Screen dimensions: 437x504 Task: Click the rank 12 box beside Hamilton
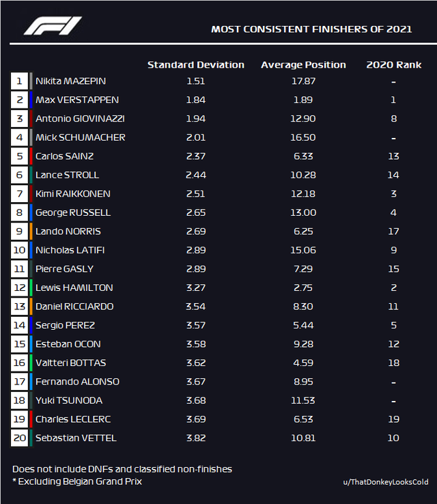(x=19, y=288)
